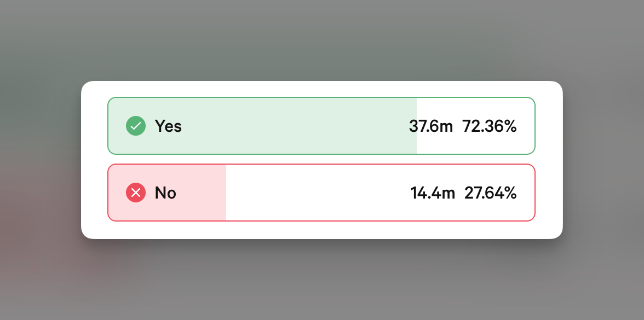Screen dimensions: 644x320
Task: Click the white card area above Yes option
Action: point(321,89)
